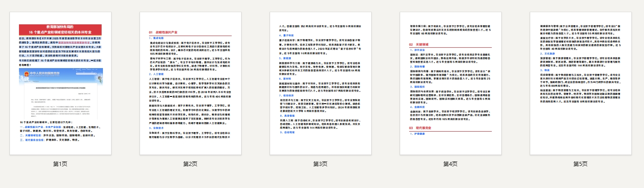
Task: Click subheading 7、低空经济 on page 3
Action: 287,96
